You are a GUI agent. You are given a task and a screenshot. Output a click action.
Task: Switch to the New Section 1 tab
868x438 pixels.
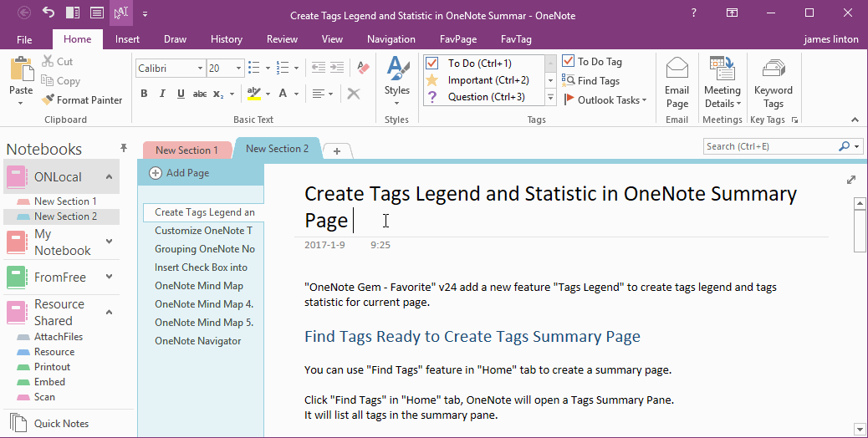pyautogui.click(x=186, y=150)
